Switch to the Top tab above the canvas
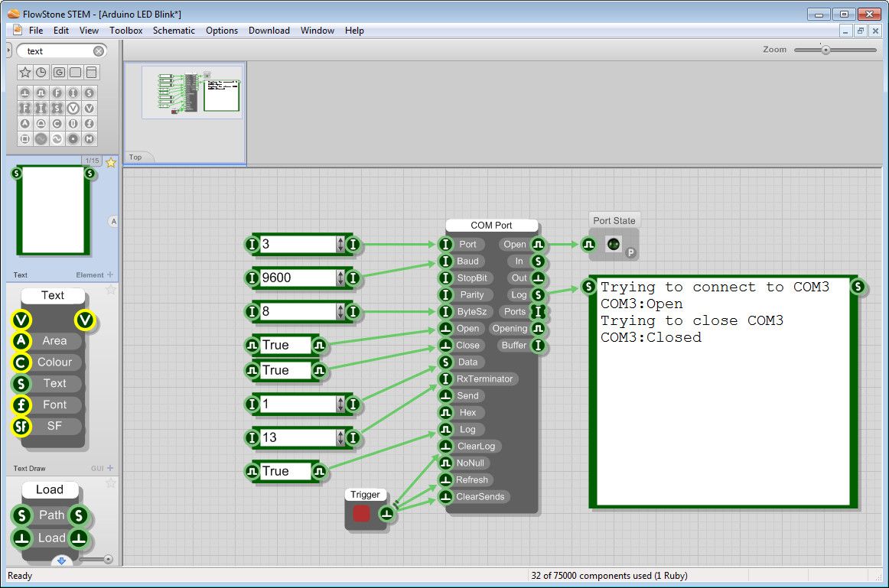This screenshot has height=588, width=889. click(x=137, y=157)
